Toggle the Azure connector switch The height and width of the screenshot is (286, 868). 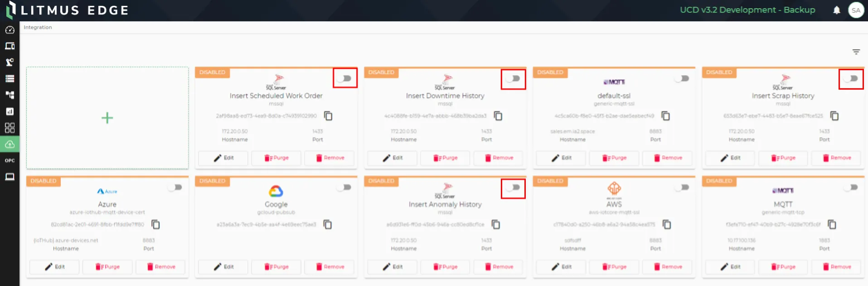point(175,187)
